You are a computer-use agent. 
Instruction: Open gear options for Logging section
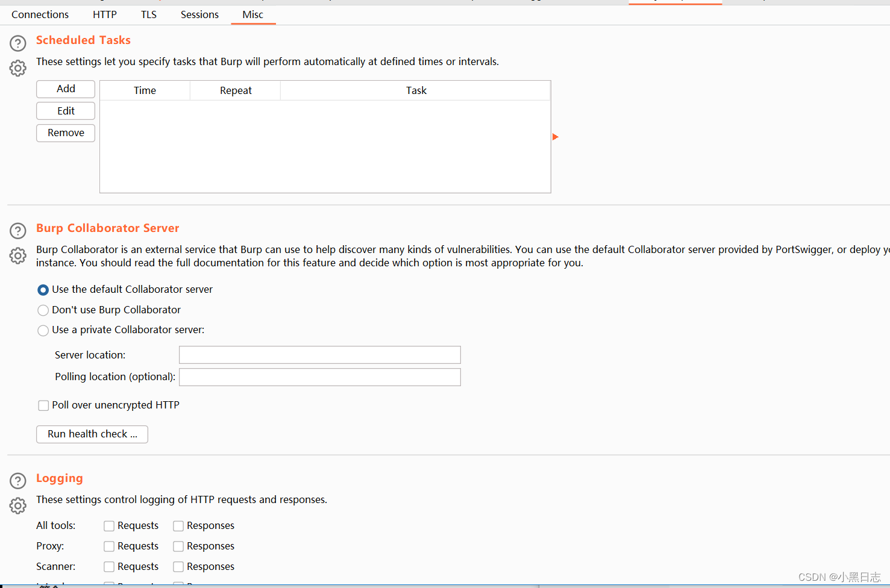point(18,505)
